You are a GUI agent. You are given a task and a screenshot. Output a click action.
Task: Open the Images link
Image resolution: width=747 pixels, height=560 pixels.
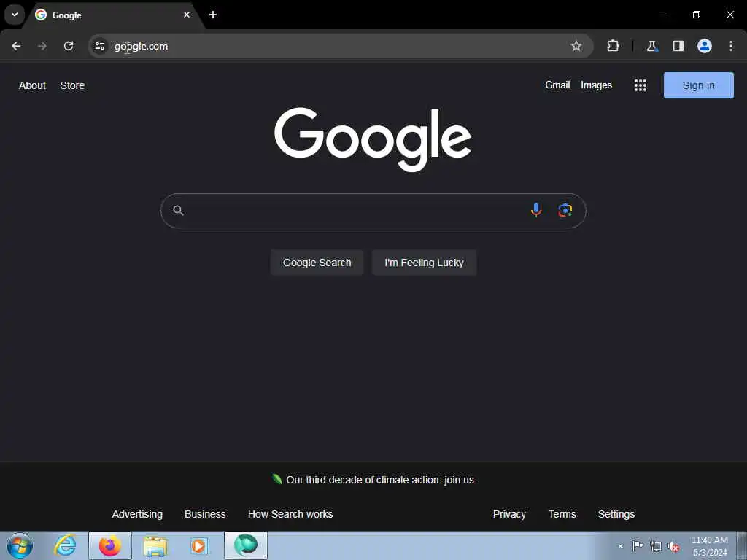[596, 85]
